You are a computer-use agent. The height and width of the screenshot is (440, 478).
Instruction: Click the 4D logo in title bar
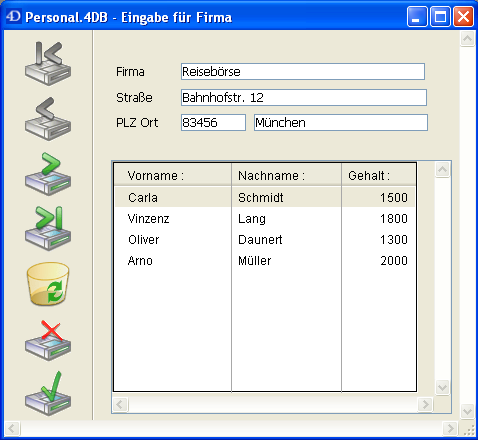coord(14,16)
